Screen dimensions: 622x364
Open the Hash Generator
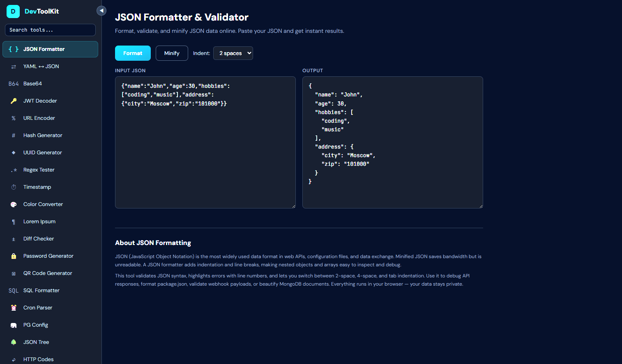pyautogui.click(x=43, y=135)
